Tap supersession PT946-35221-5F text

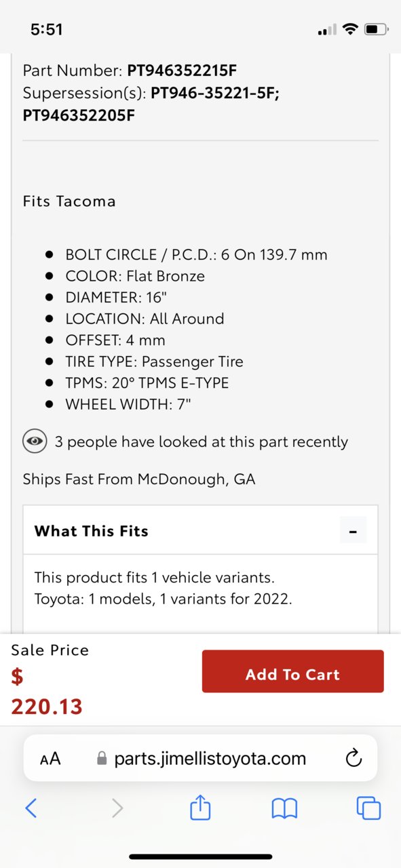pyautogui.click(x=214, y=93)
